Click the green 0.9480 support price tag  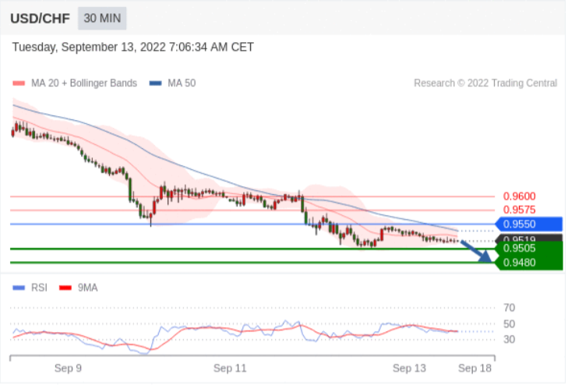(529, 263)
